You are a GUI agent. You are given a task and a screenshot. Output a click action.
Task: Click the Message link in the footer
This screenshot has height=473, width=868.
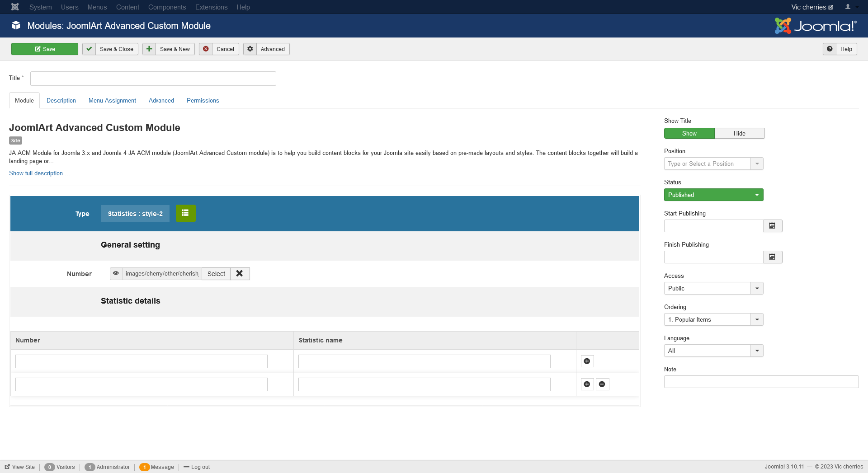coord(157,467)
